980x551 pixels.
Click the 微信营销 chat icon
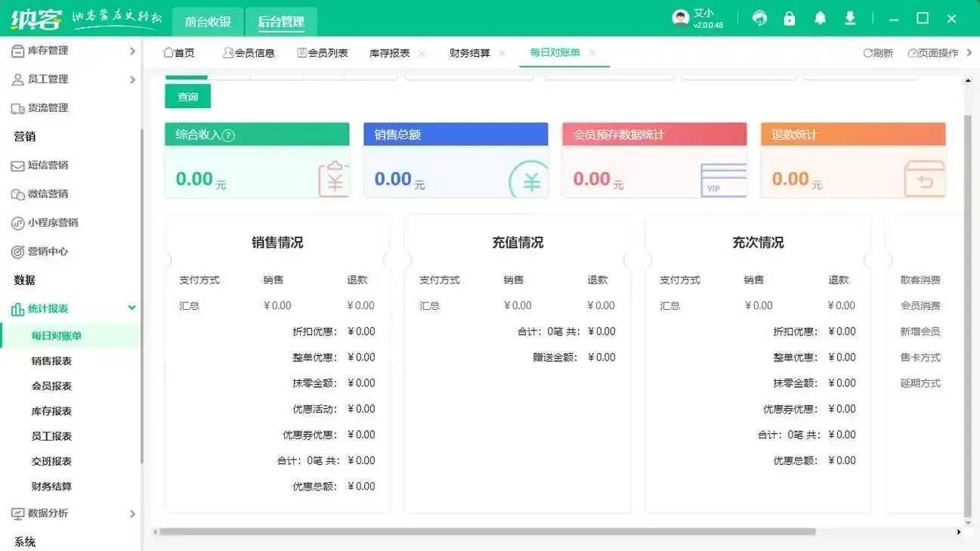click(17, 194)
